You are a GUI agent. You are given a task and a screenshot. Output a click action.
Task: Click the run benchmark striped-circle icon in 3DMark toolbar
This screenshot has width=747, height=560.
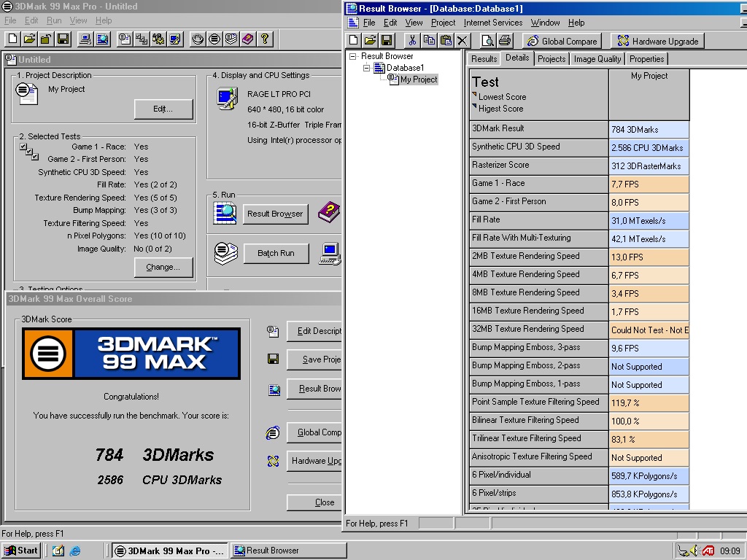[214, 39]
